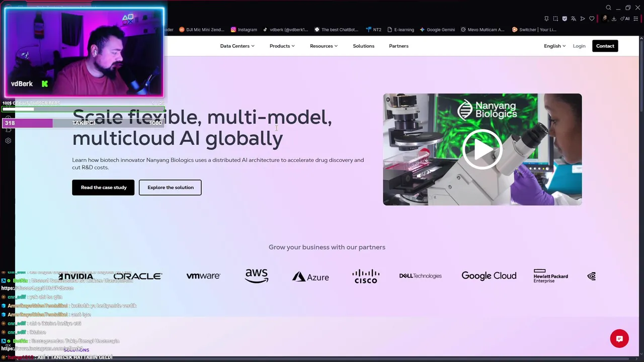Click the ad blocker shield icon
The height and width of the screenshot is (362, 644).
point(565,19)
